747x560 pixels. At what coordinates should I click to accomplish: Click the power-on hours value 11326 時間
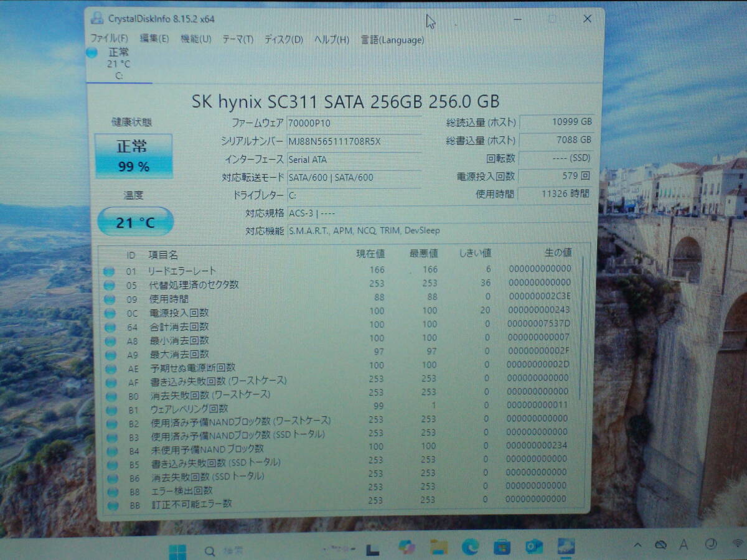coord(555,194)
